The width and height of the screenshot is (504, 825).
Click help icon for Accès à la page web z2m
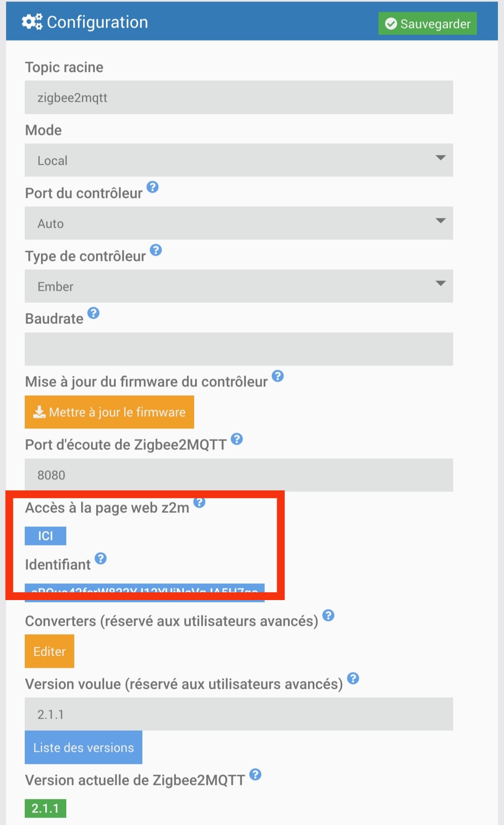pos(199,502)
